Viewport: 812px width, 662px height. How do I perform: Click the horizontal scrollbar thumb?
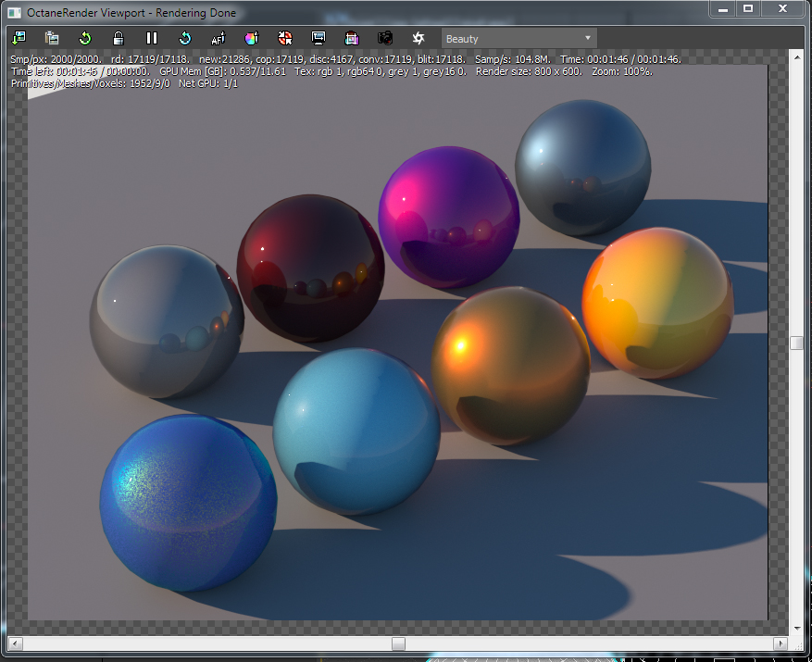[x=398, y=643]
